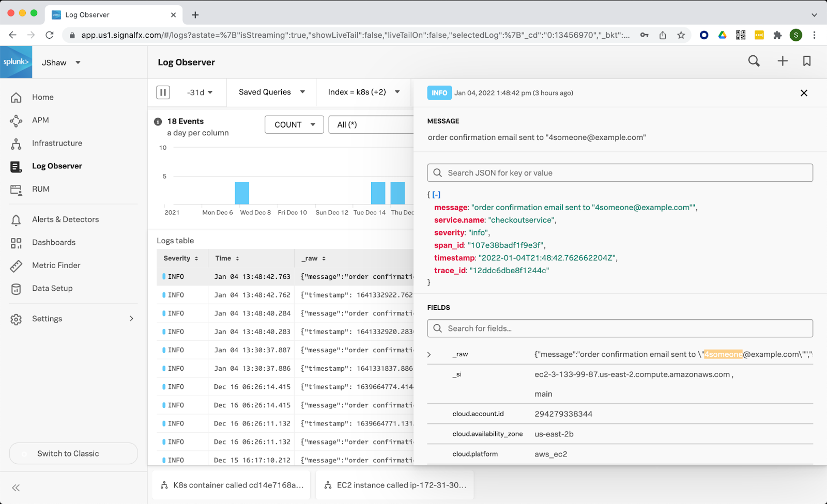This screenshot has height=504, width=827.
Task: Open Data Setup
Action: pyautogui.click(x=52, y=288)
